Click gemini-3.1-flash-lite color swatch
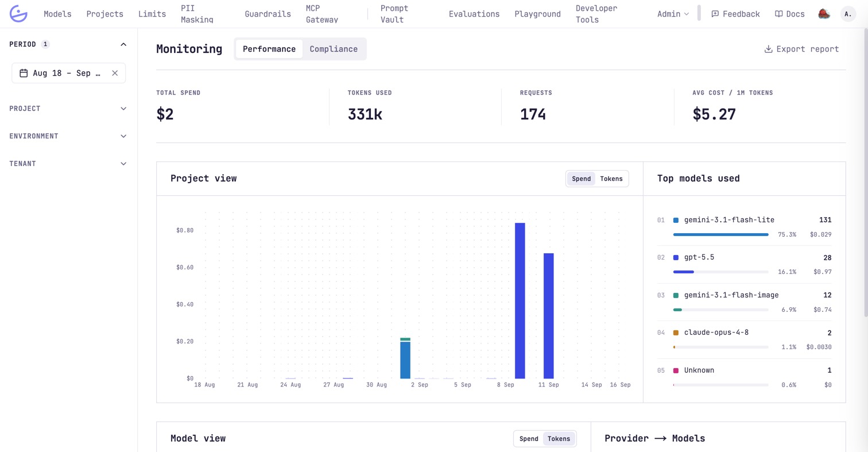 pos(676,220)
